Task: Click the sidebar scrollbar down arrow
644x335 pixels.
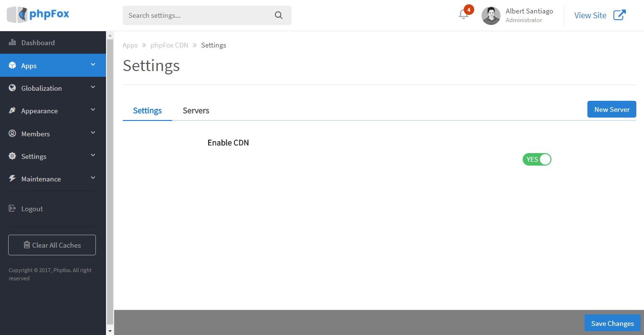Action: coord(110,331)
